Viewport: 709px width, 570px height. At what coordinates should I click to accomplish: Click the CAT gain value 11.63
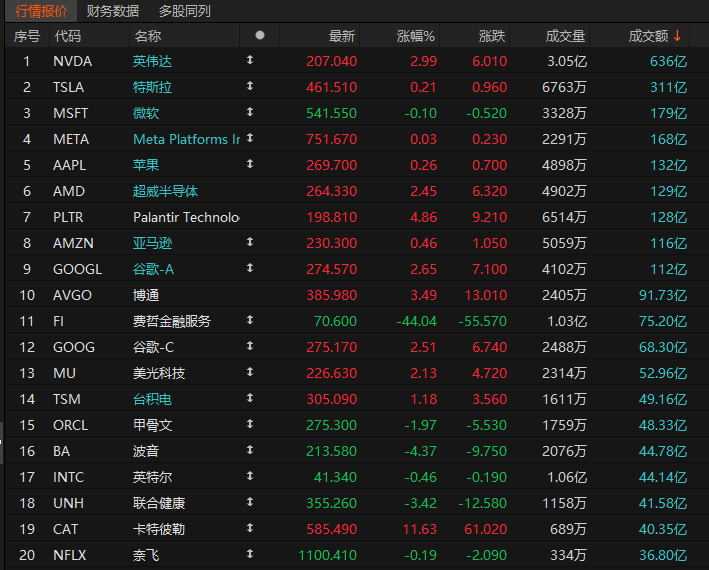point(420,529)
